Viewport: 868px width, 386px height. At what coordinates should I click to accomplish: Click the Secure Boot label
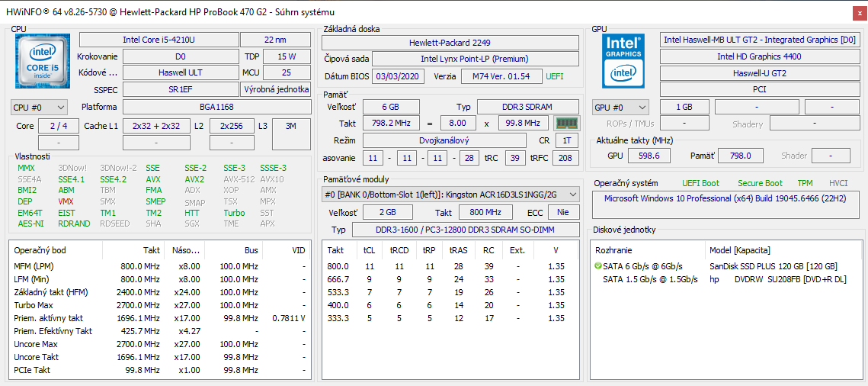coord(759,183)
